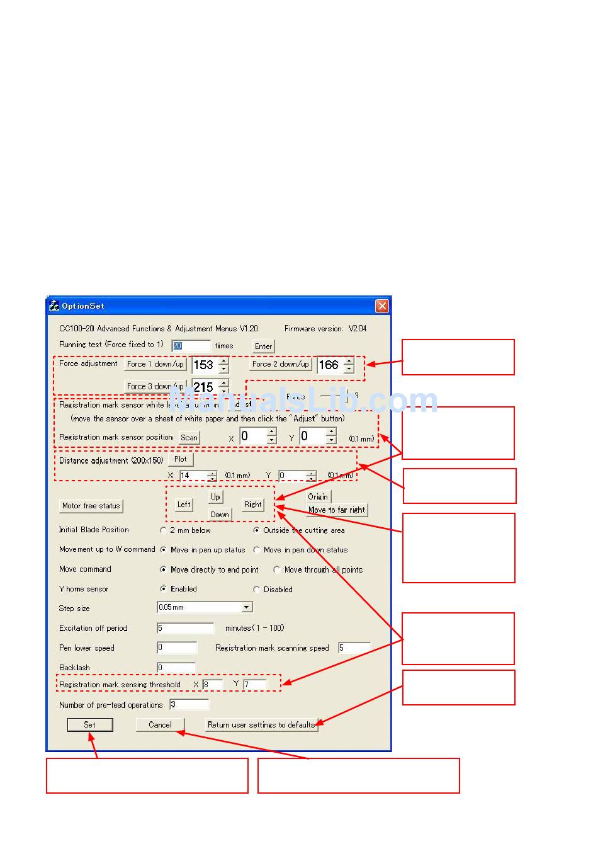Click the 'Registration mark sensing threshold' label

120,685
